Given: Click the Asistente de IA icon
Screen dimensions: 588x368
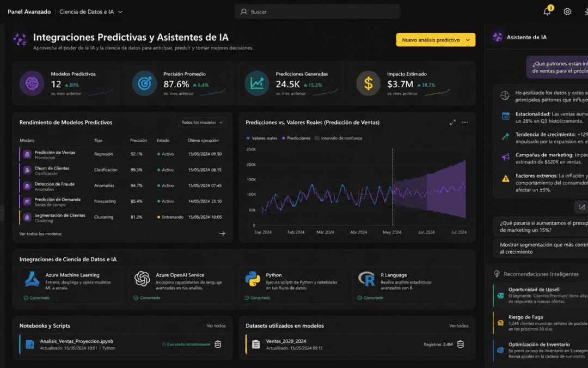Looking at the screenshot, I should coord(498,37).
